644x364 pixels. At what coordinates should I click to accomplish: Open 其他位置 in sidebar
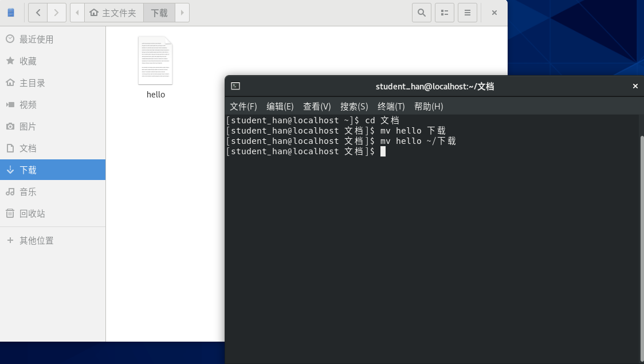[53, 240]
